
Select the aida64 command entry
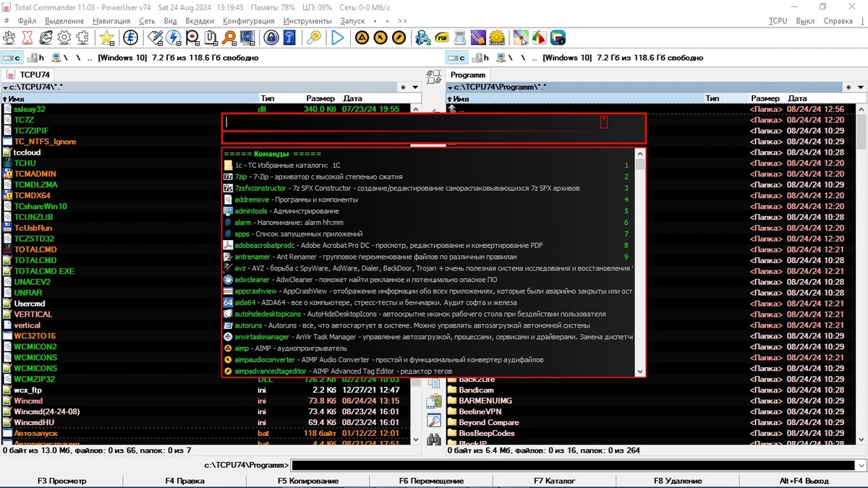coord(427,303)
